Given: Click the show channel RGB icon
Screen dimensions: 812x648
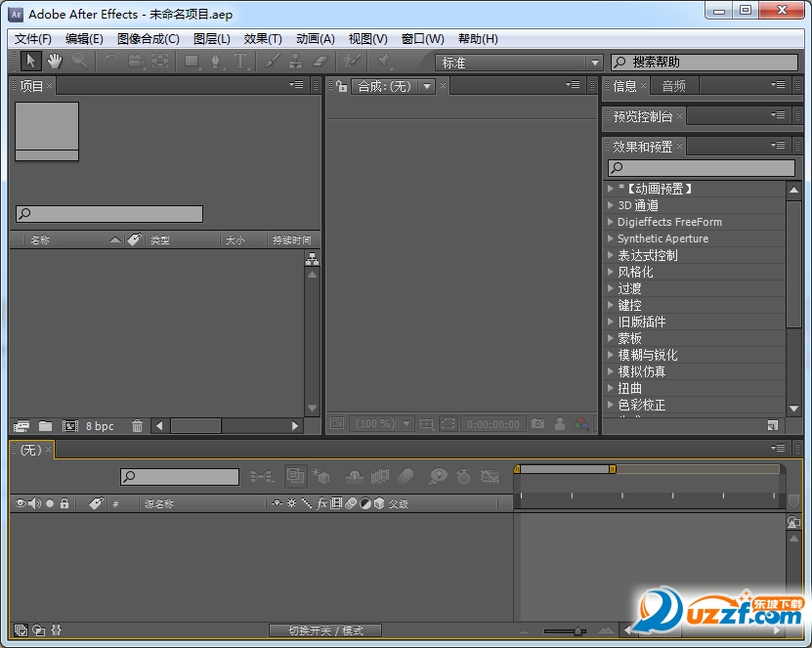Looking at the screenshot, I should pyautogui.click(x=581, y=424).
